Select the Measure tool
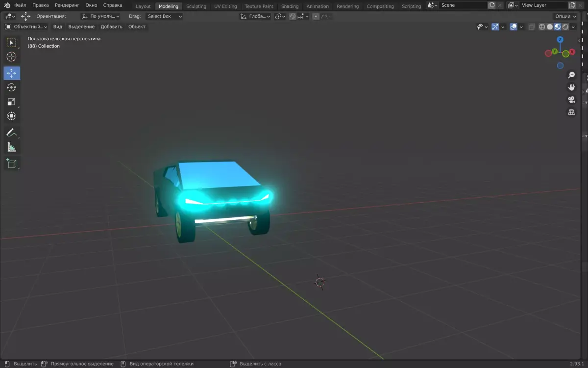Image resolution: width=588 pixels, height=368 pixels. coord(12,147)
